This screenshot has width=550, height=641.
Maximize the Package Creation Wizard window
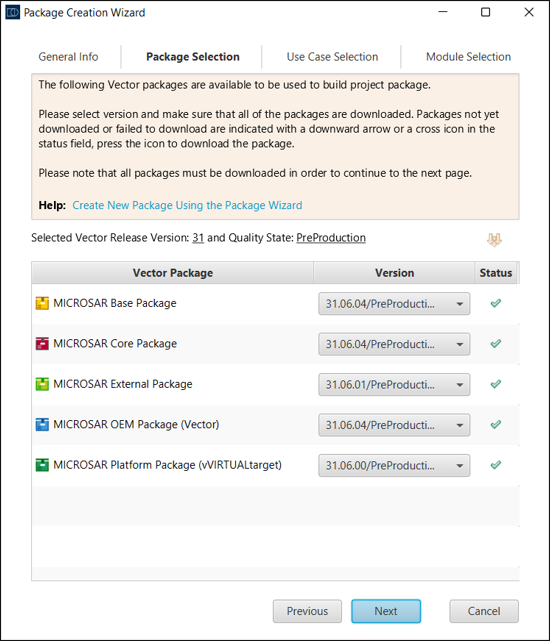coord(485,12)
